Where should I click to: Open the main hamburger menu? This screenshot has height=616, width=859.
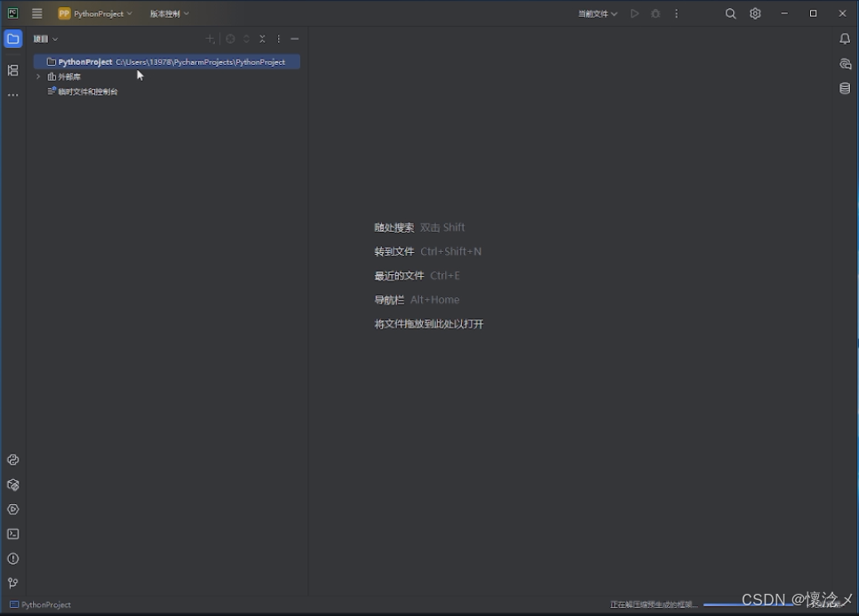(x=36, y=13)
